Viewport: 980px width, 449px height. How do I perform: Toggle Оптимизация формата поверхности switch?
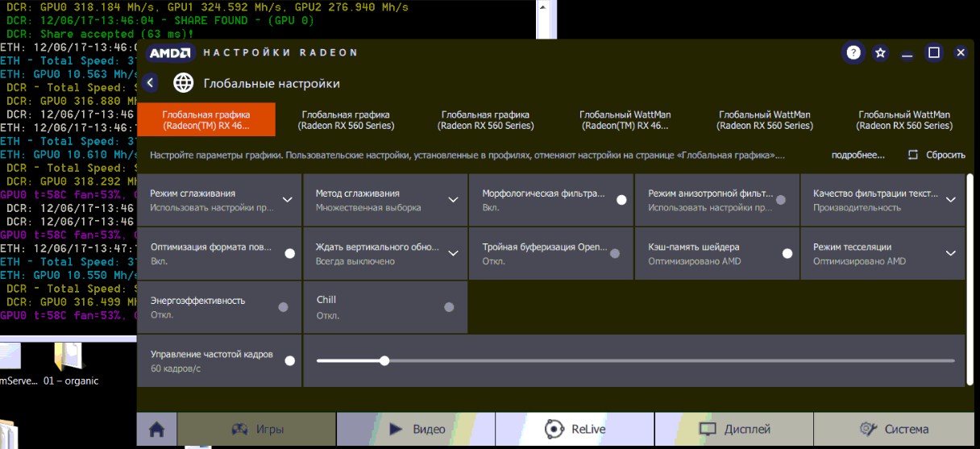[x=290, y=253]
